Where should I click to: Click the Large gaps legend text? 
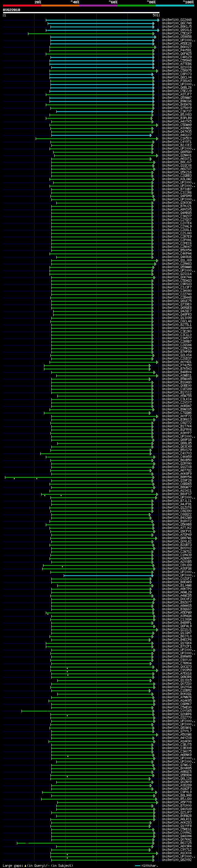click(x=38, y=865)
